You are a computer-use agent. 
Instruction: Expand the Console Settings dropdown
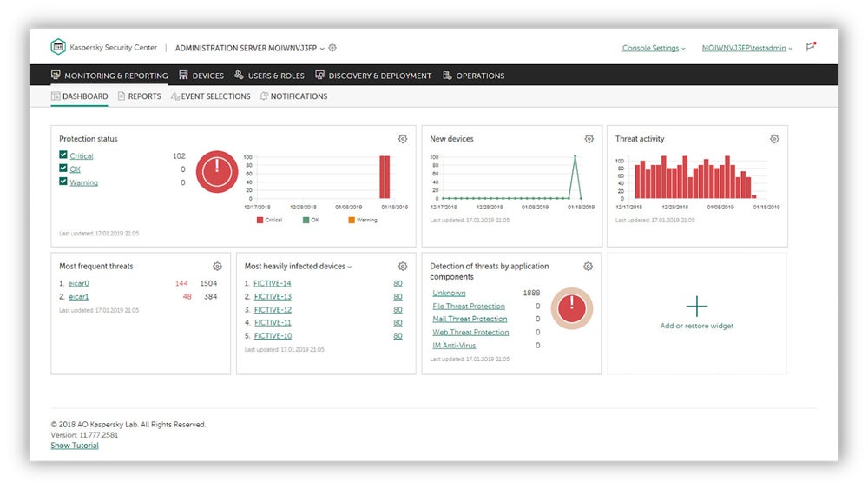point(654,48)
